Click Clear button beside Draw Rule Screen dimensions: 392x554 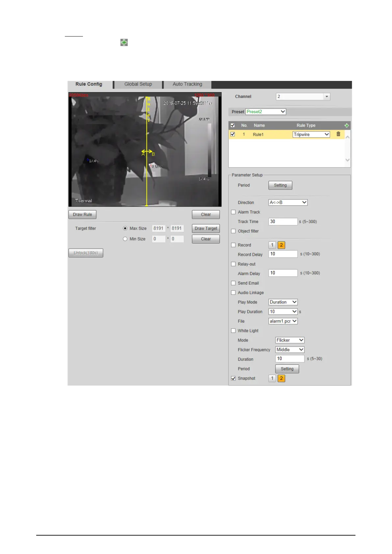coord(206,214)
